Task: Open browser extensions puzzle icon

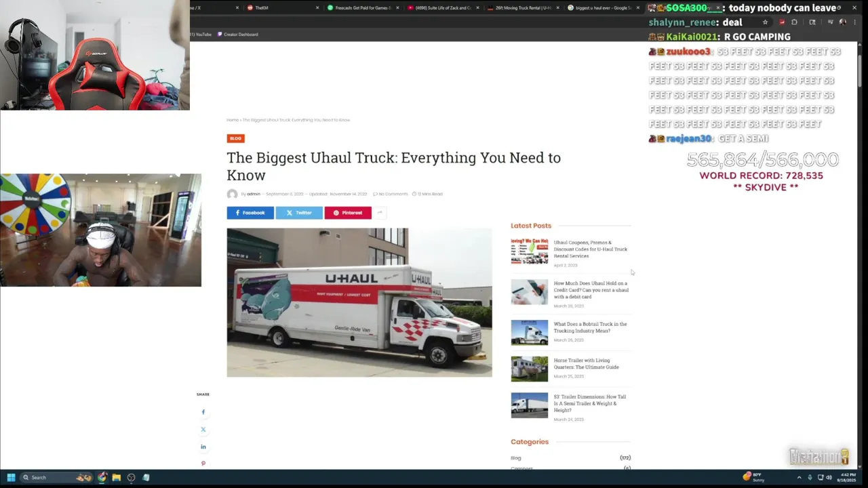Action: point(794,22)
